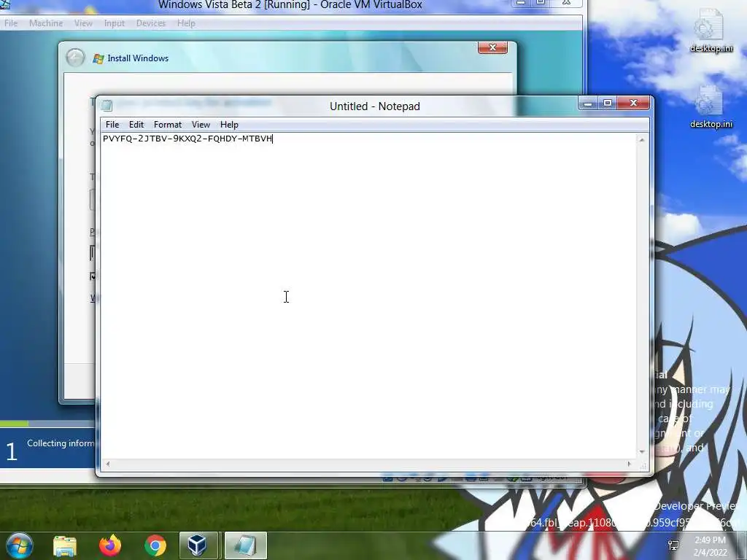This screenshot has width=747, height=560.
Task: Select the upper desktop.ini desktop file
Action: point(711,29)
